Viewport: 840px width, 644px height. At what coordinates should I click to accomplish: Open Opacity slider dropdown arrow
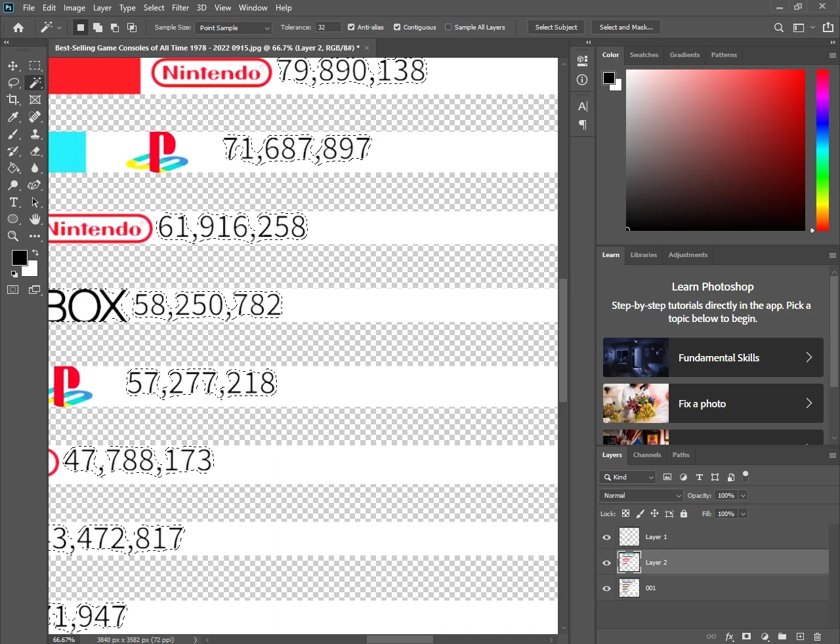(x=744, y=496)
